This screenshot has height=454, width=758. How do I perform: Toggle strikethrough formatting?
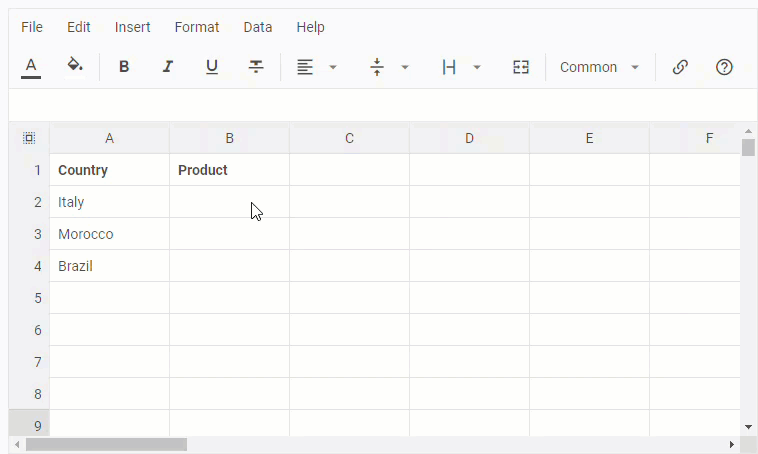pos(256,67)
